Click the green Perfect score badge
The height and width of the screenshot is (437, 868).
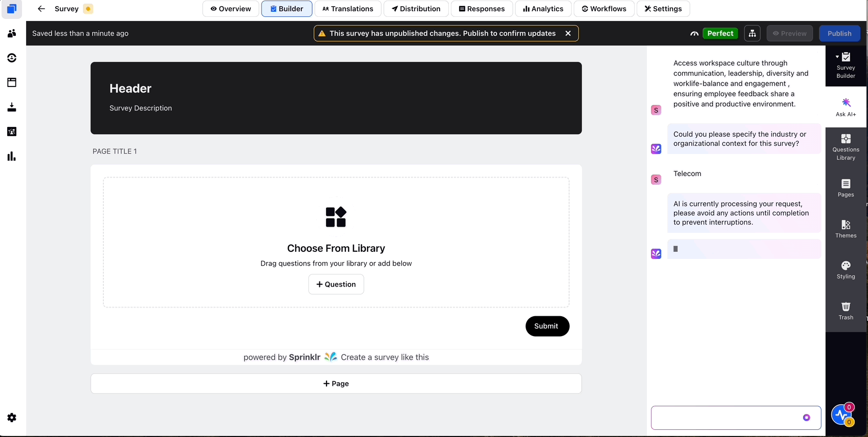(720, 33)
